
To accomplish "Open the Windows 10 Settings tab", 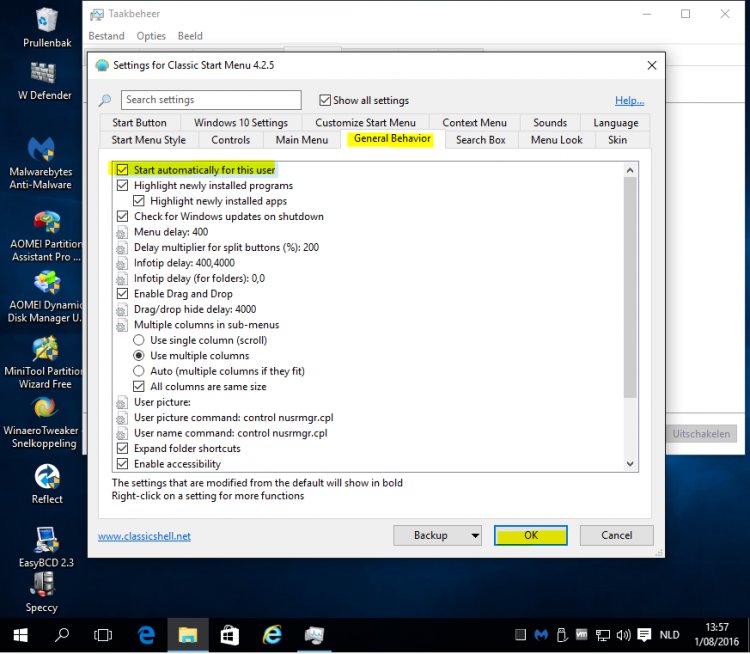I will coord(240,123).
